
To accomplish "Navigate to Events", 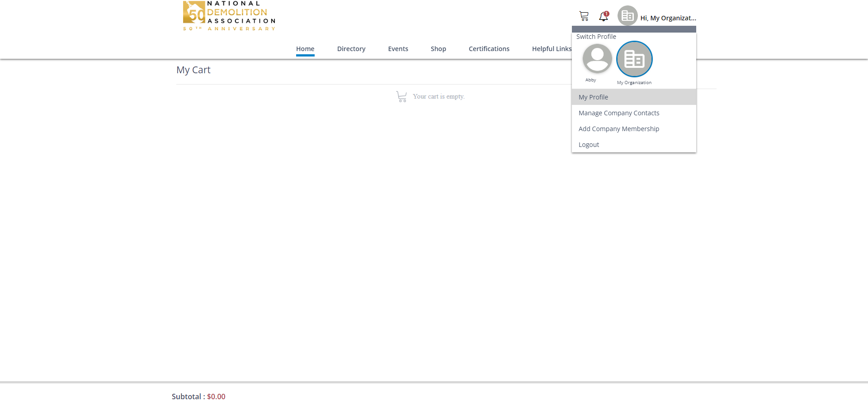I will click(x=398, y=49).
